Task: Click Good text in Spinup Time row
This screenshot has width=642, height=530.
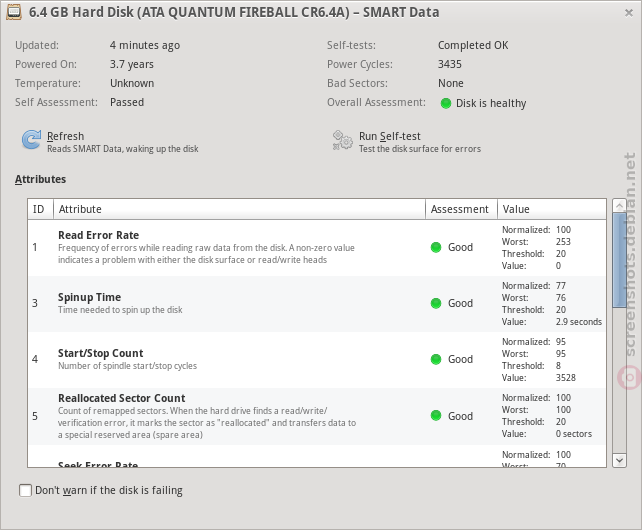Action: point(460,304)
